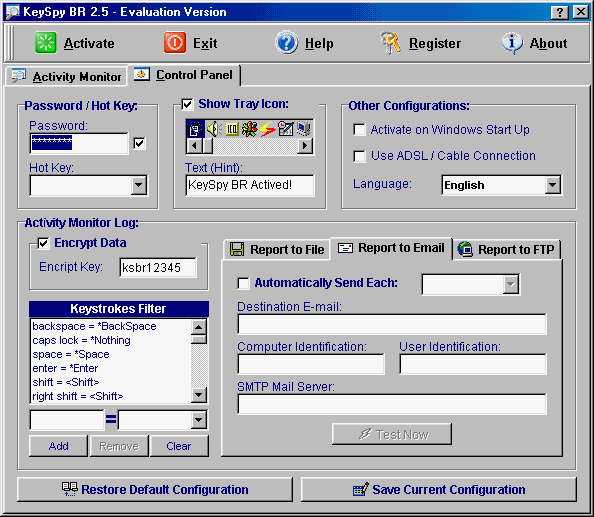Open the keystroke filter replacement dropdown

pyautogui.click(x=199, y=420)
